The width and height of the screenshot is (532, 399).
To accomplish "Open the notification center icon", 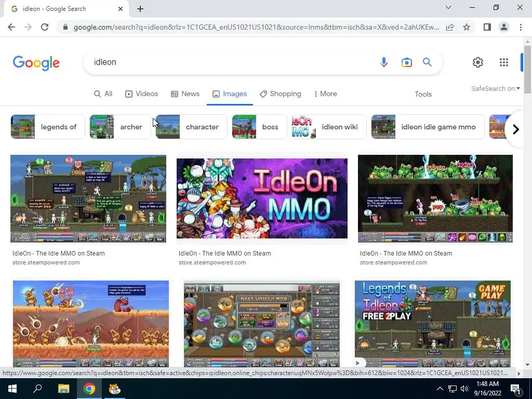I will [x=516, y=389].
